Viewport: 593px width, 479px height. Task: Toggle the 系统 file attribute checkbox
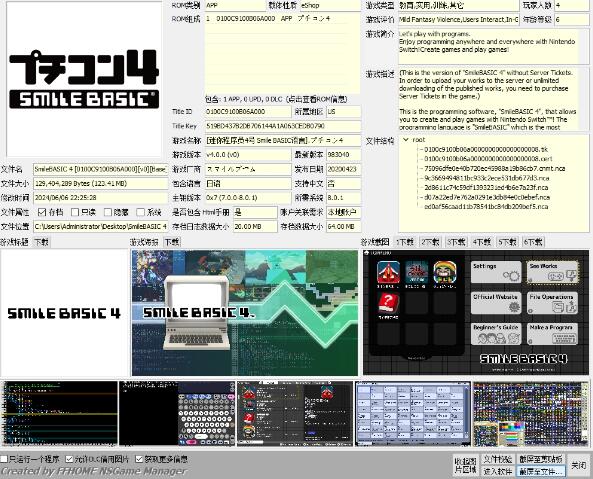140,212
